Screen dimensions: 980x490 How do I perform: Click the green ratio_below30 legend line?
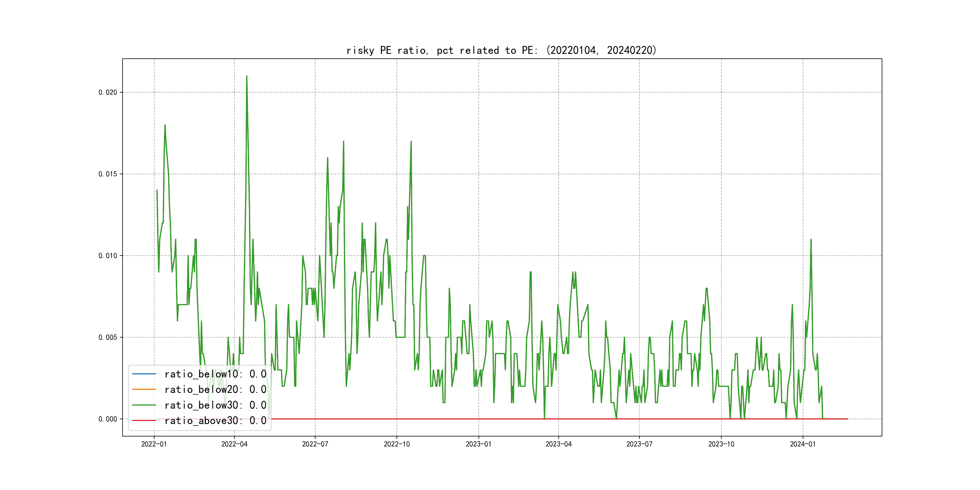tap(144, 405)
